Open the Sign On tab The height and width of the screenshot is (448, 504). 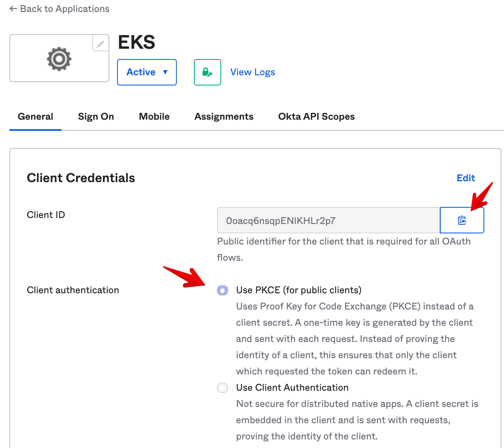coord(96,117)
